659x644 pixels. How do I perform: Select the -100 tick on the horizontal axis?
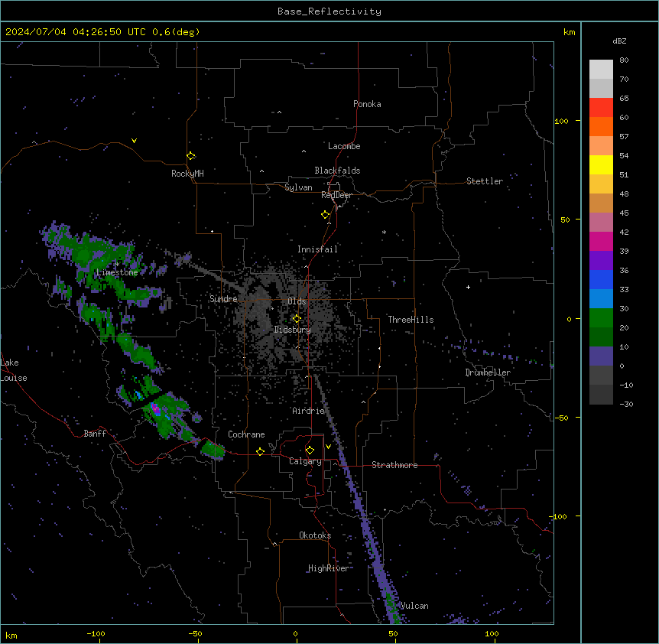[96, 633]
